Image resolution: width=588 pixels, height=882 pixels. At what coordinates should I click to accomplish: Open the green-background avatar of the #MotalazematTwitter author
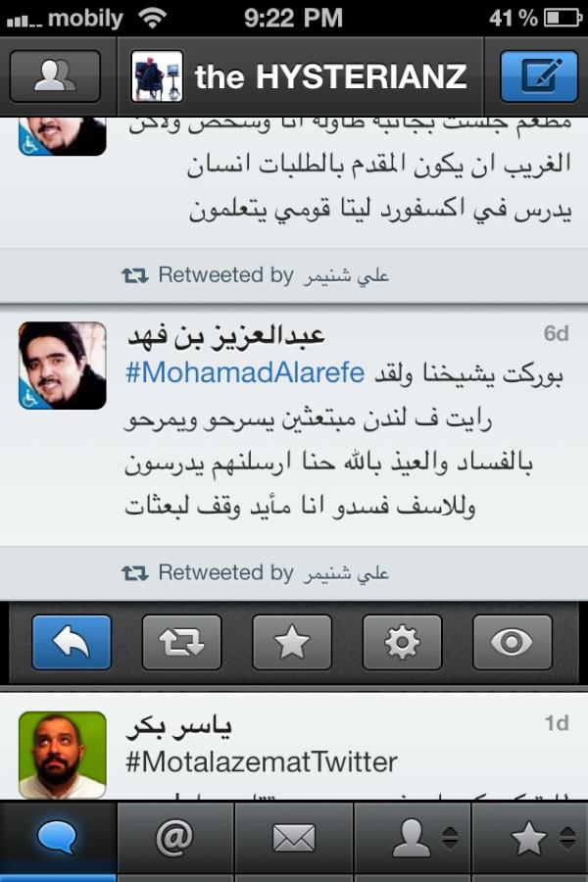click(x=63, y=755)
